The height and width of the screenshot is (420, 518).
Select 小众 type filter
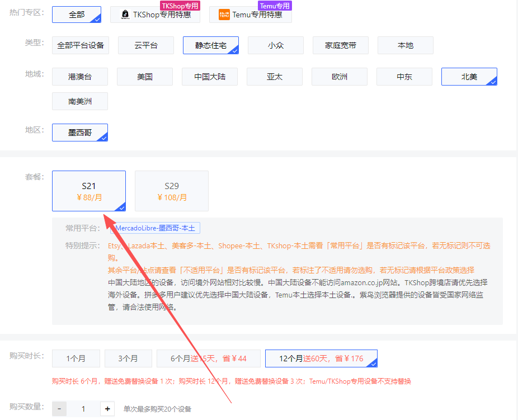(x=275, y=46)
